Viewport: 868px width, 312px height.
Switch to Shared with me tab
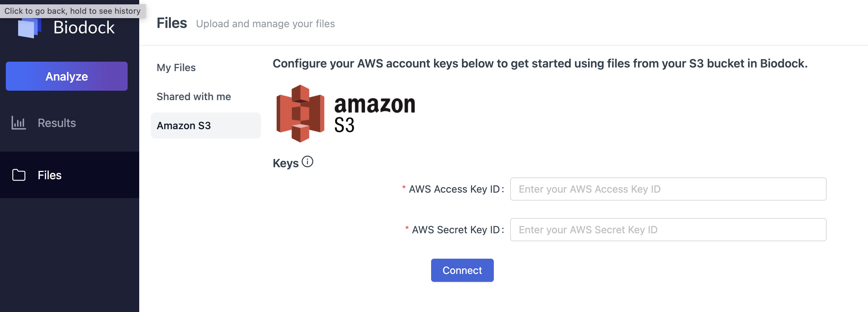[x=194, y=97]
